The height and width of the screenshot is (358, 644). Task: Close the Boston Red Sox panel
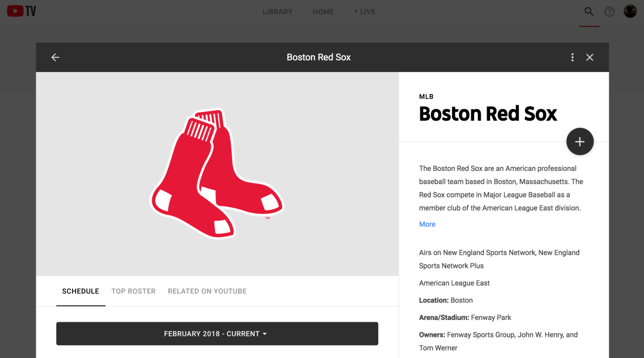coord(590,57)
